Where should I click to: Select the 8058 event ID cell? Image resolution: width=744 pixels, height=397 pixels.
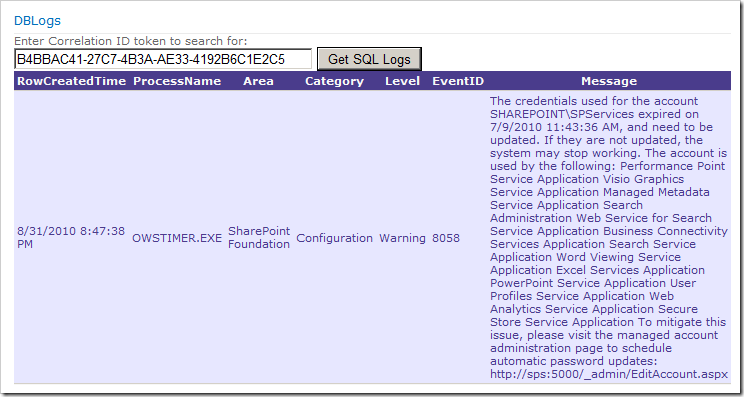pyautogui.click(x=446, y=238)
